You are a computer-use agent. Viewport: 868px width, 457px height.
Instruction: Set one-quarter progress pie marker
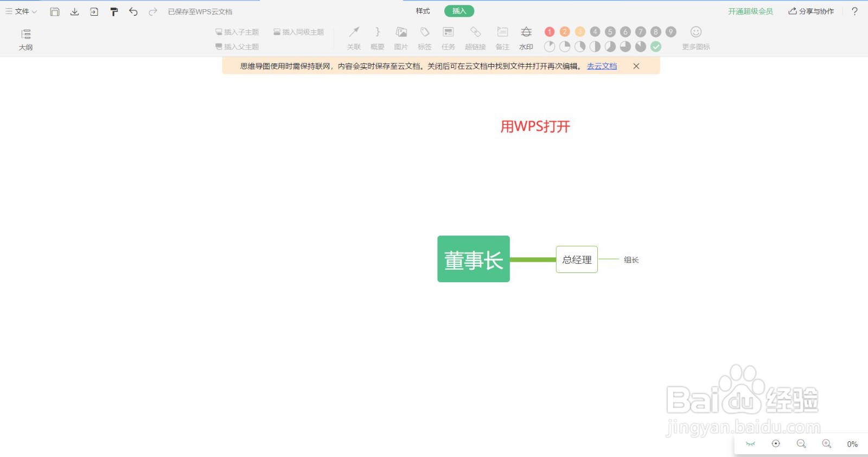(x=565, y=47)
